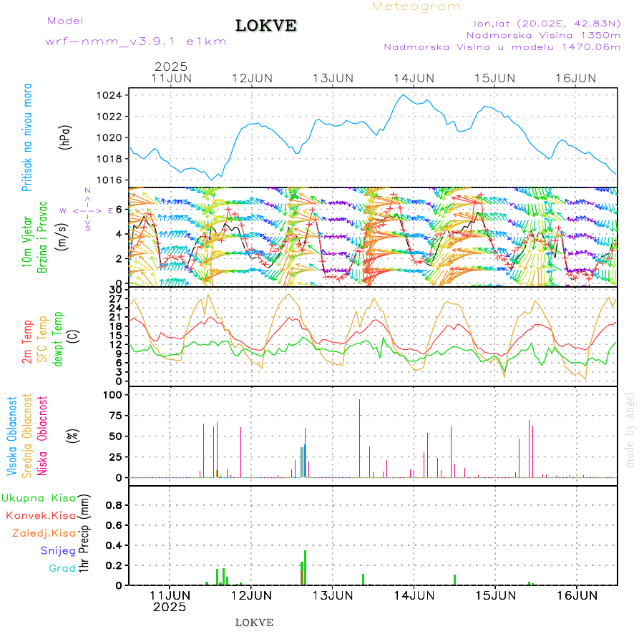Screen dimensions: 644x644
Task: Click the "0.8" precipitation tick label
Action: click(113, 506)
